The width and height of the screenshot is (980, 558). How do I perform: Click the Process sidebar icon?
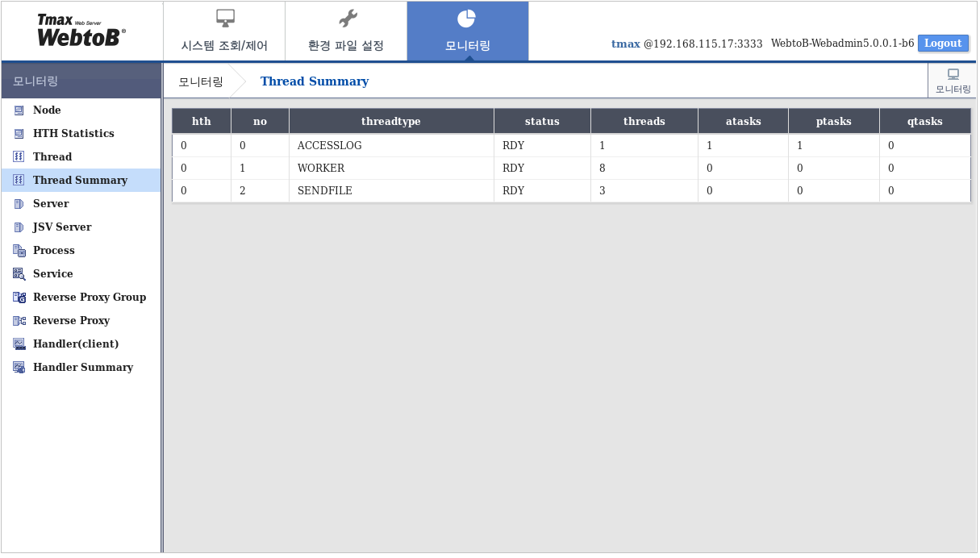(x=19, y=251)
